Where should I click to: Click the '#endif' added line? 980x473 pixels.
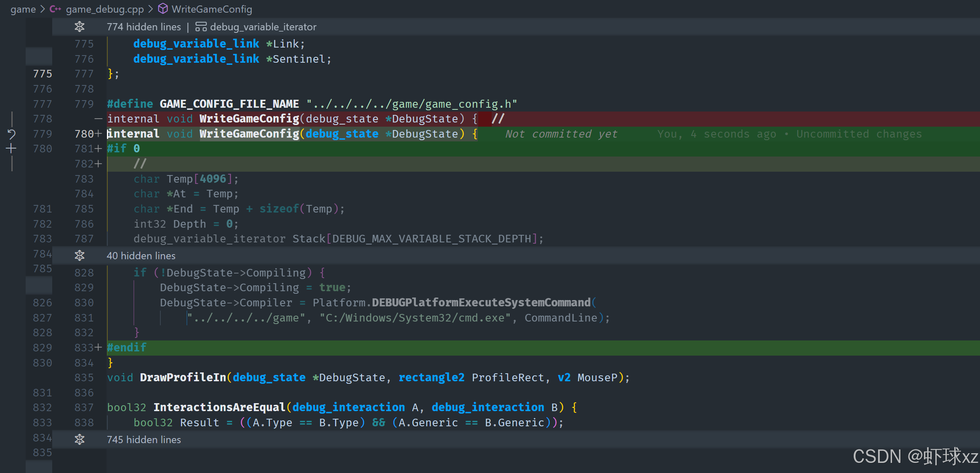pos(127,348)
